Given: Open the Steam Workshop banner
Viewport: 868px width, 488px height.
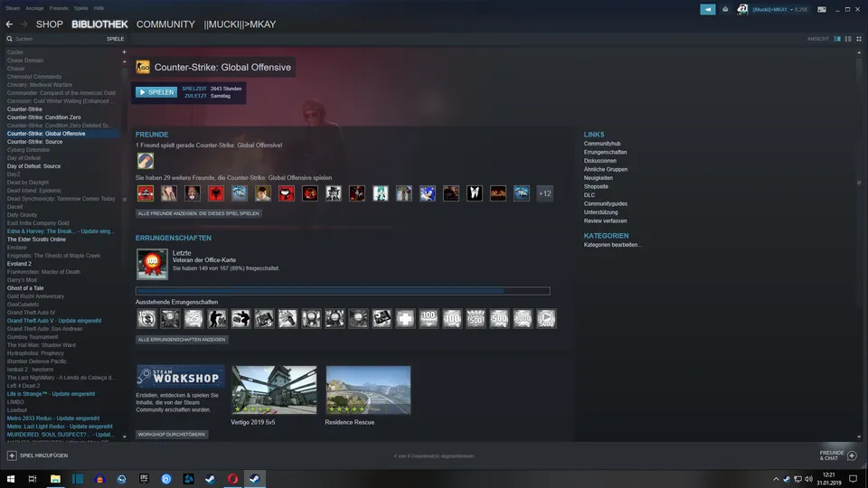Looking at the screenshot, I should pos(181,376).
